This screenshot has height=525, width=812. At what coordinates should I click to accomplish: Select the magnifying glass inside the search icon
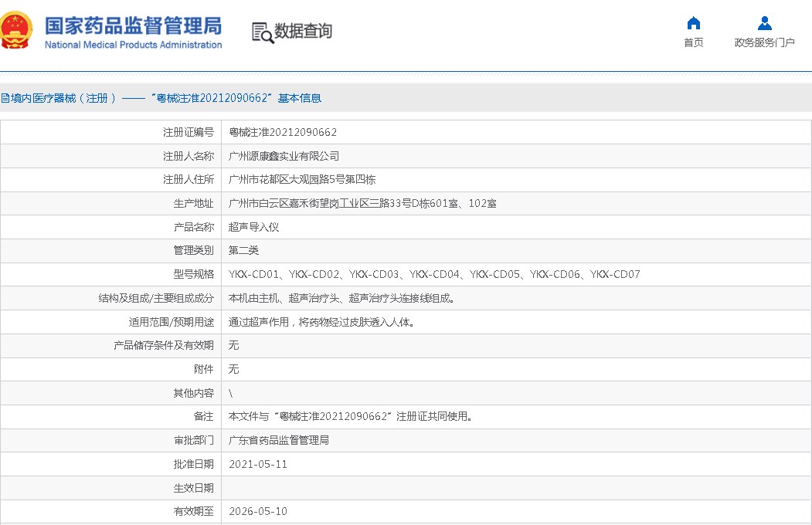(x=267, y=37)
